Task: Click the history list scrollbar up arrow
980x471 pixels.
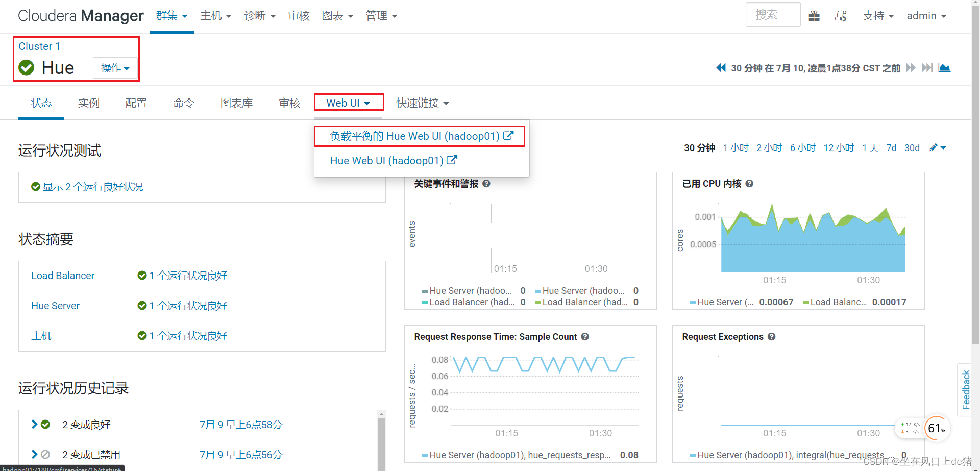Action: [x=381, y=415]
